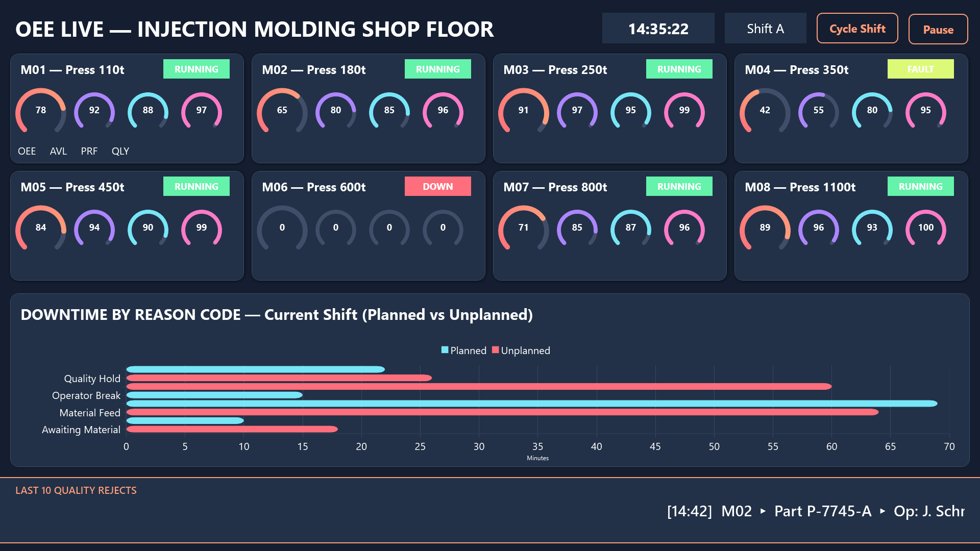
Task: Toggle the Planned series in chart legend
Action: pyautogui.click(x=463, y=350)
